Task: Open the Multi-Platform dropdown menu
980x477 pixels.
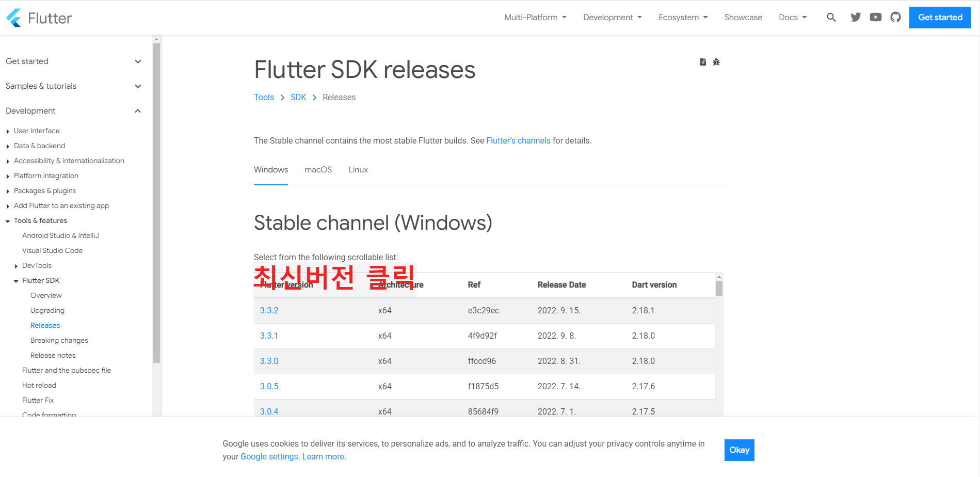Action: pos(535,18)
